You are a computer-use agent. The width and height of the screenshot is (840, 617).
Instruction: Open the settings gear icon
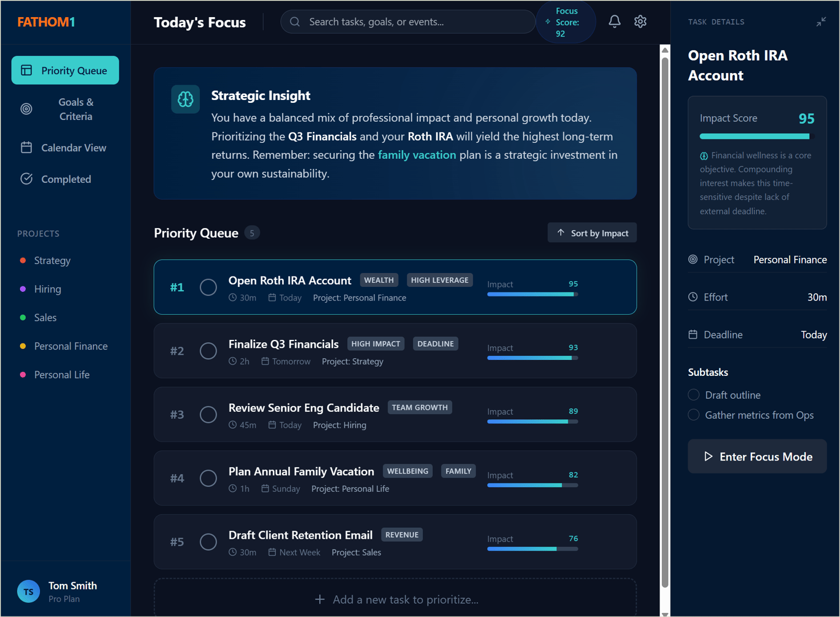(x=640, y=21)
